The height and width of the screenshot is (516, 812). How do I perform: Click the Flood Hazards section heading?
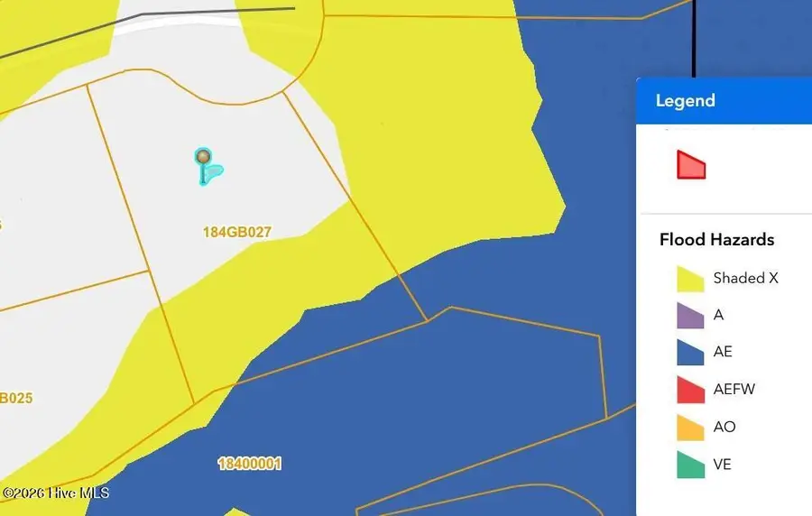[x=716, y=240]
